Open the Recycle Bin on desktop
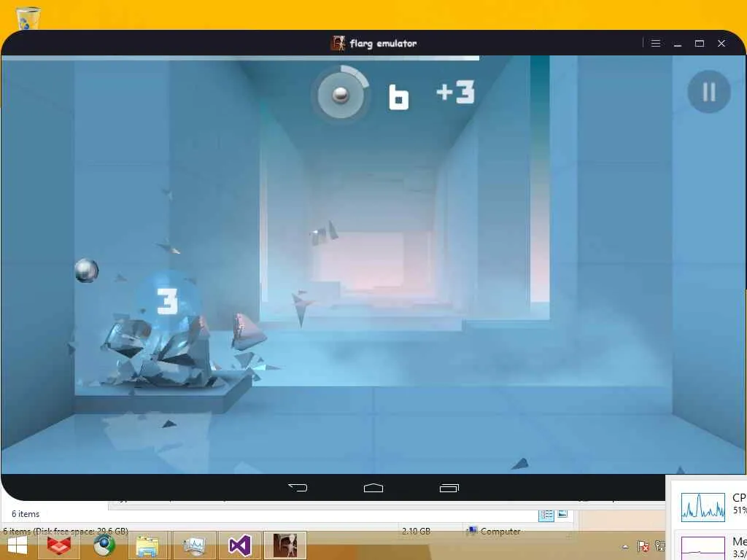 tap(28, 18)
